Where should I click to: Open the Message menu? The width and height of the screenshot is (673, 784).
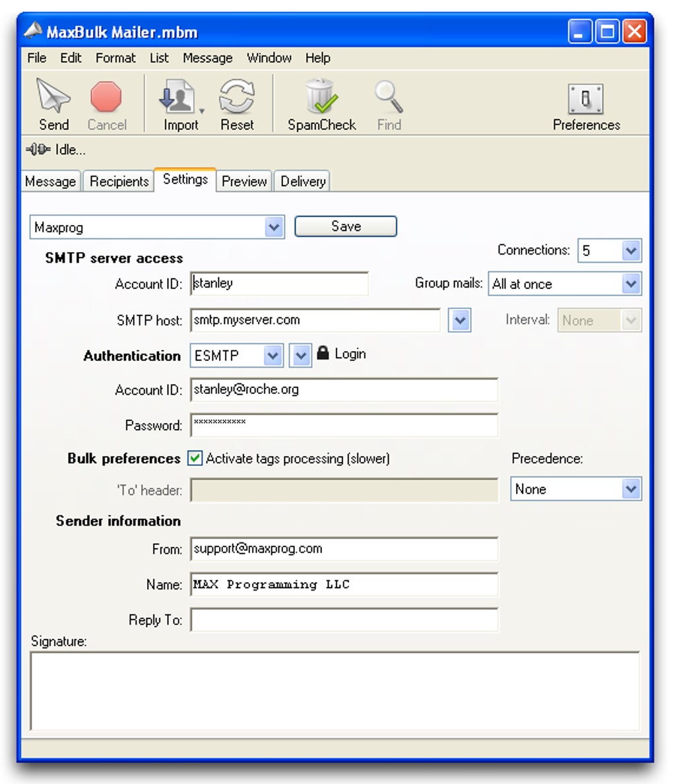tap(207, 58)
